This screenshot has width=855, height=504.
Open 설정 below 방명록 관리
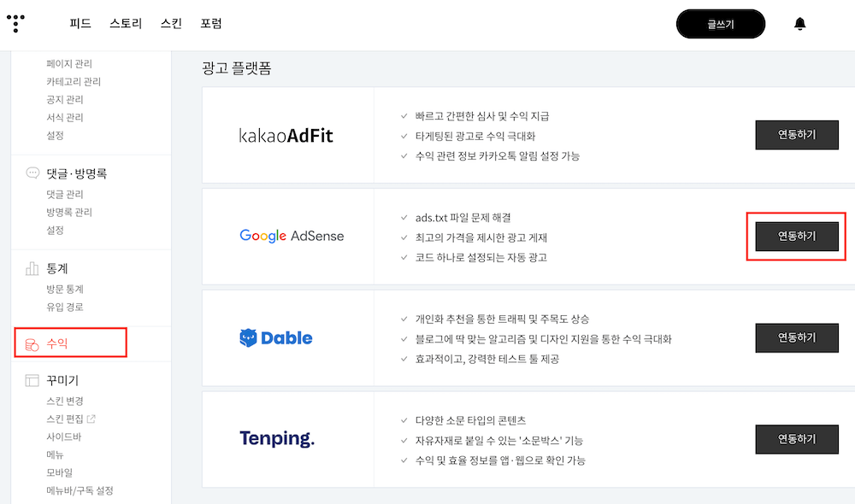click(x=55, y=230)
